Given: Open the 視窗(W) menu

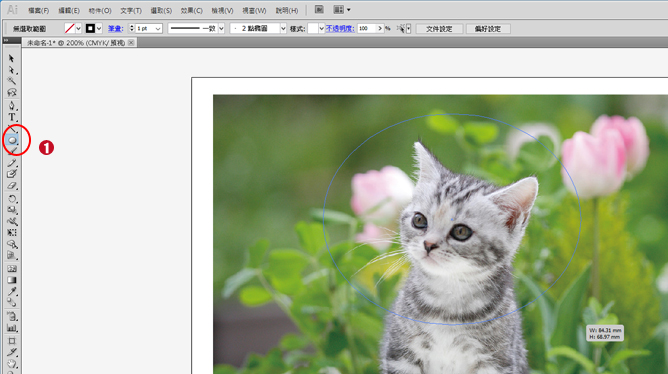Looking at the screenshot, I should pyautogui.click(x=254, y=10).
